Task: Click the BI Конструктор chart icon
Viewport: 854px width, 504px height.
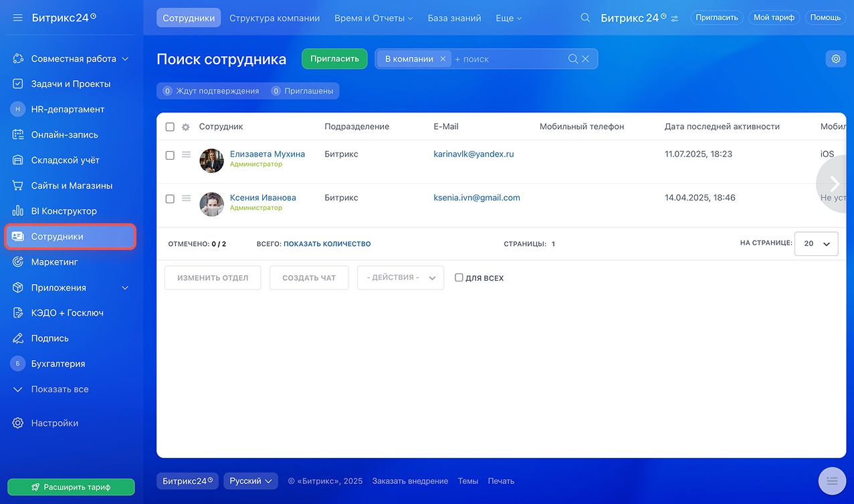Action: pyautogui.click(x=18, y=211)
